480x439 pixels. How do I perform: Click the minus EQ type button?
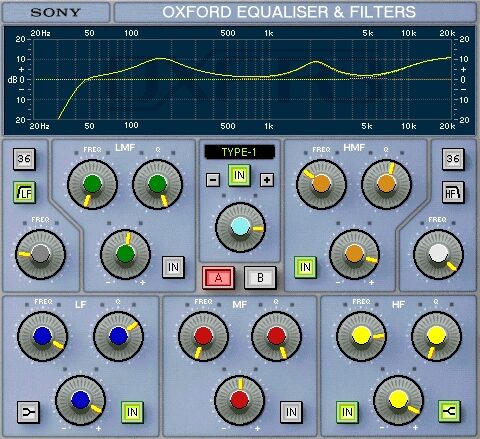point(213,180)
